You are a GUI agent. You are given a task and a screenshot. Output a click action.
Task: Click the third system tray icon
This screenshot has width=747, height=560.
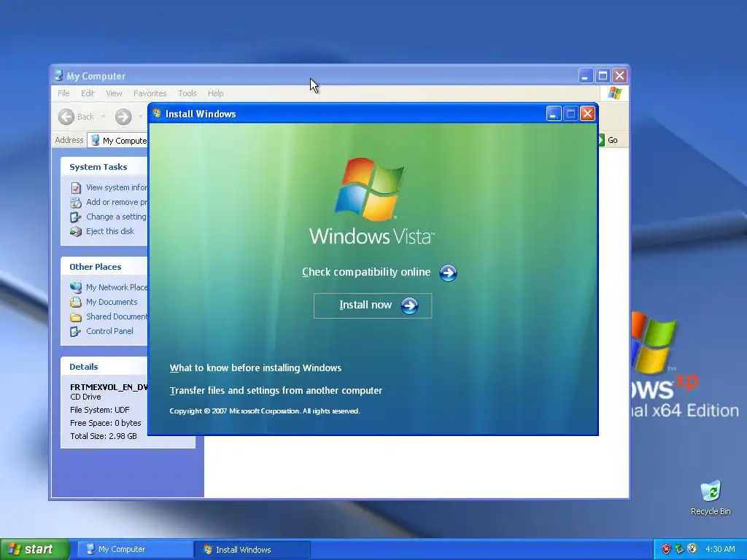pos(692,550)
